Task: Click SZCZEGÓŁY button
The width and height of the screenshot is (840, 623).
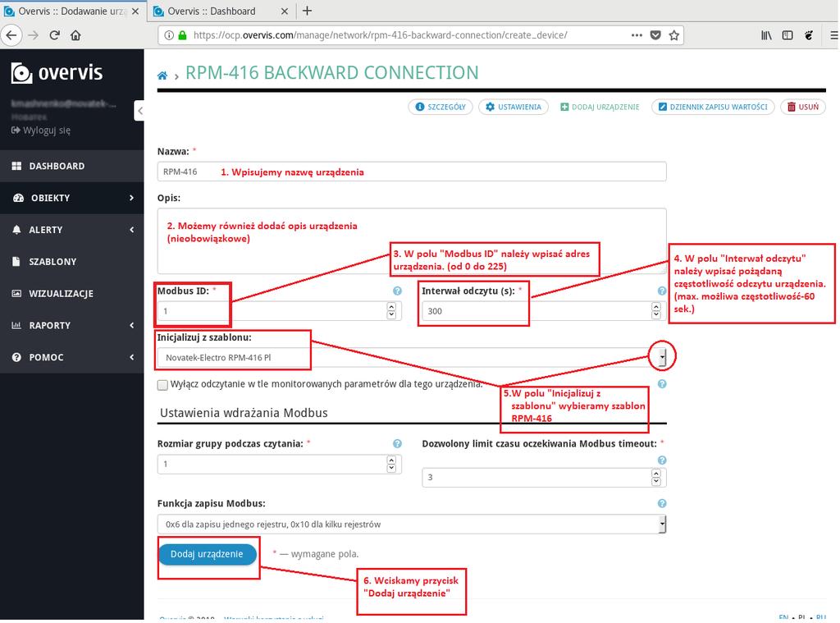Action: 441,108
